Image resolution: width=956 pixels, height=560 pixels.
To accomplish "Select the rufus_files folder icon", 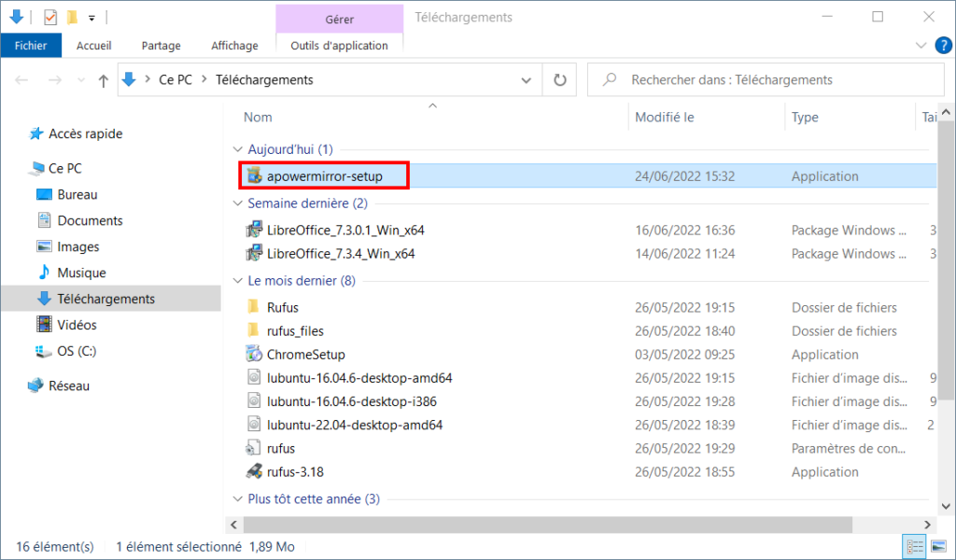I will coord(254,330).
